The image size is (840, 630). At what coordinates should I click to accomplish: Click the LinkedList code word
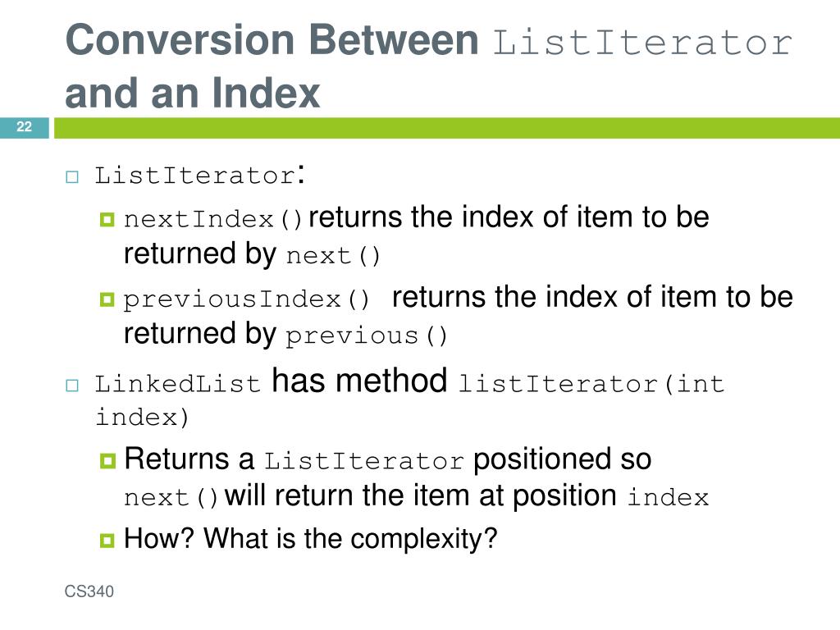pos(178,385)
